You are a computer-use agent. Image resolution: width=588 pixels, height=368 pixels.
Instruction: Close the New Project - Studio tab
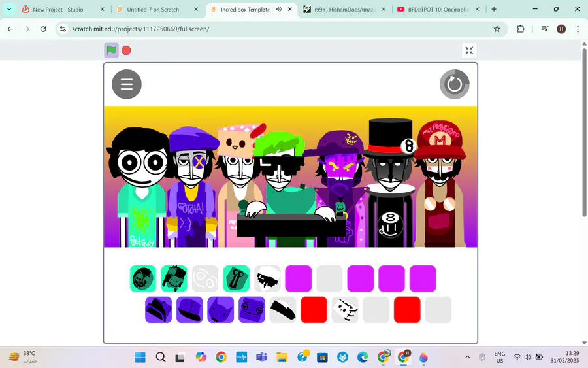pyautogui.click(x=103, y=9)
